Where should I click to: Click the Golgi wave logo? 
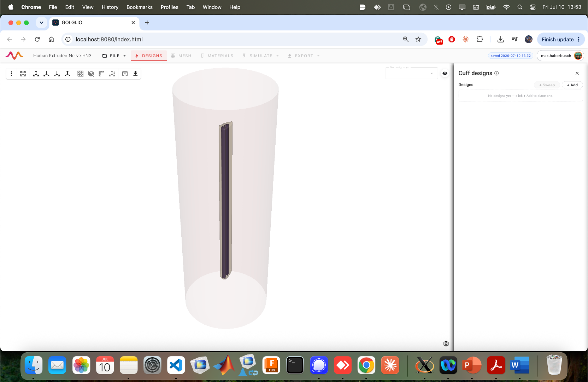[14, 56]
